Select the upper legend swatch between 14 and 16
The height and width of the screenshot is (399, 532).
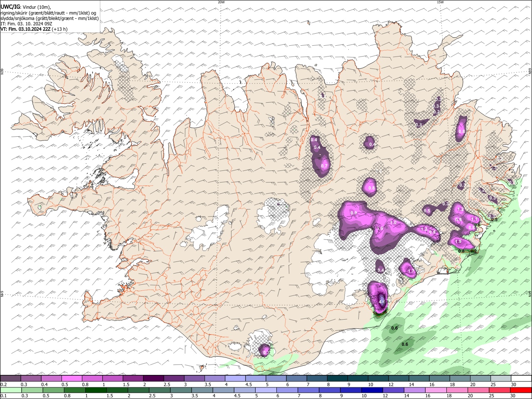coord(419,378)
